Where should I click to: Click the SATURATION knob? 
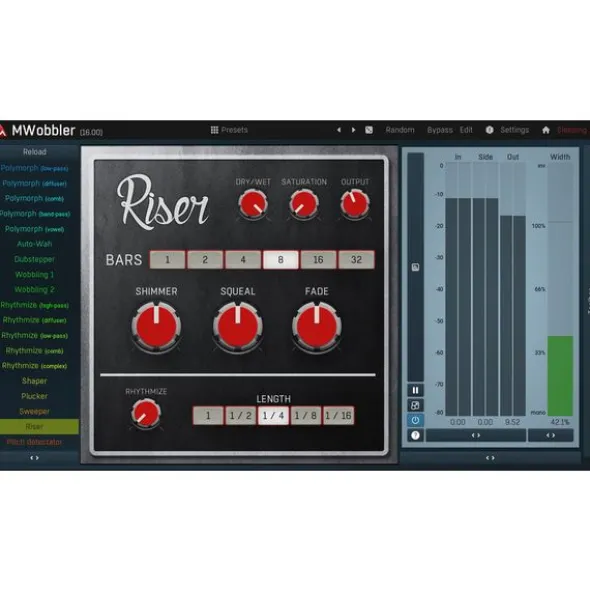coord(304,204)
